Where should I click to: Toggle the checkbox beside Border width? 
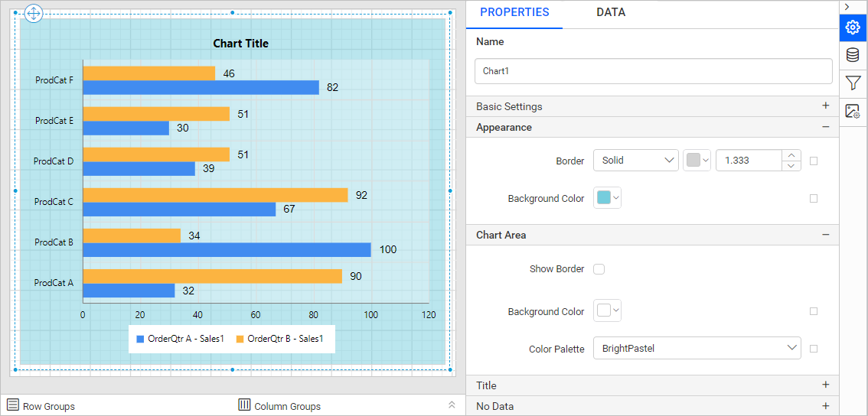(814, 161)
